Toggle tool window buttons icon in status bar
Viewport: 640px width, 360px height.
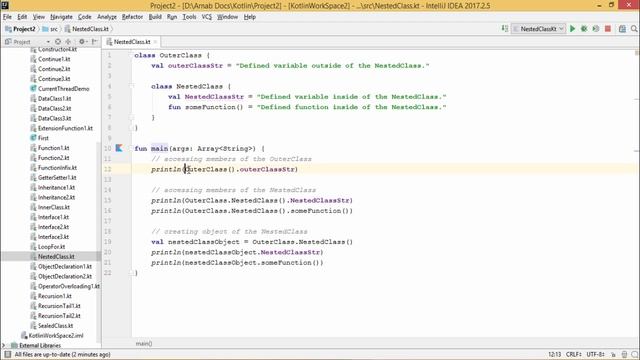pyautogui.click(x=7, y=354)
